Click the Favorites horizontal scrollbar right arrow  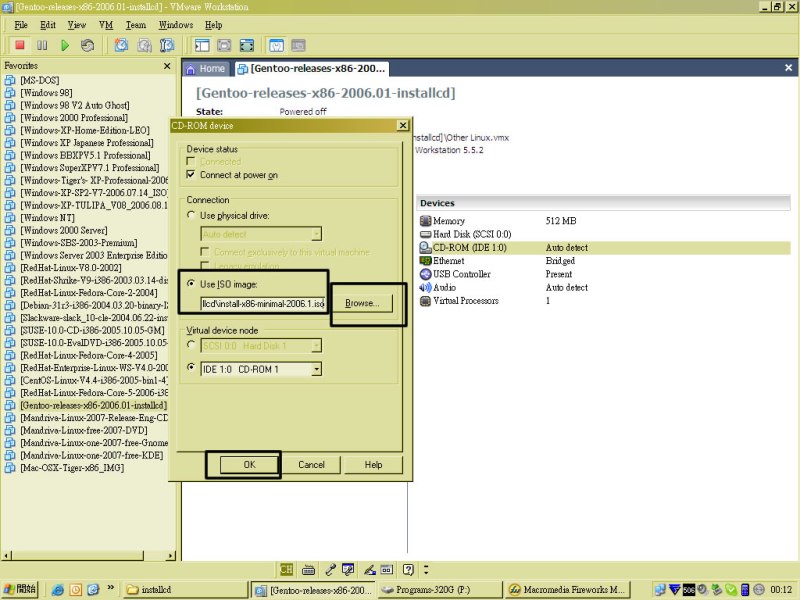click(x=171, y=555)
